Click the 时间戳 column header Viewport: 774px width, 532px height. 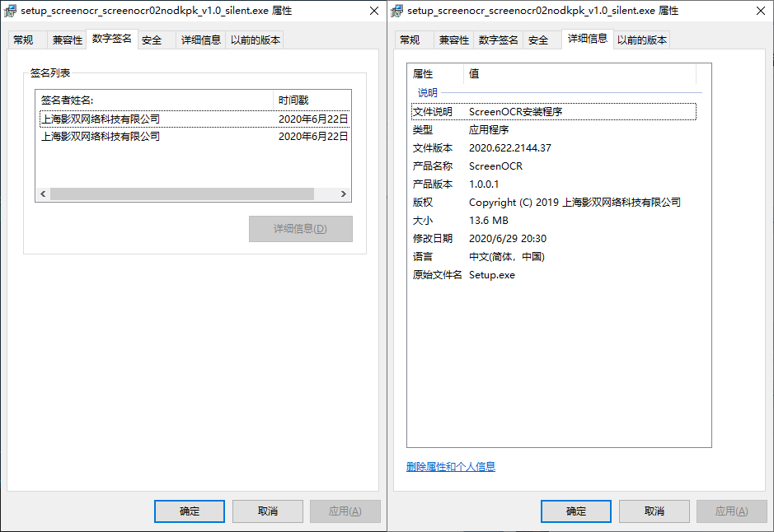[x=297, y=98]
